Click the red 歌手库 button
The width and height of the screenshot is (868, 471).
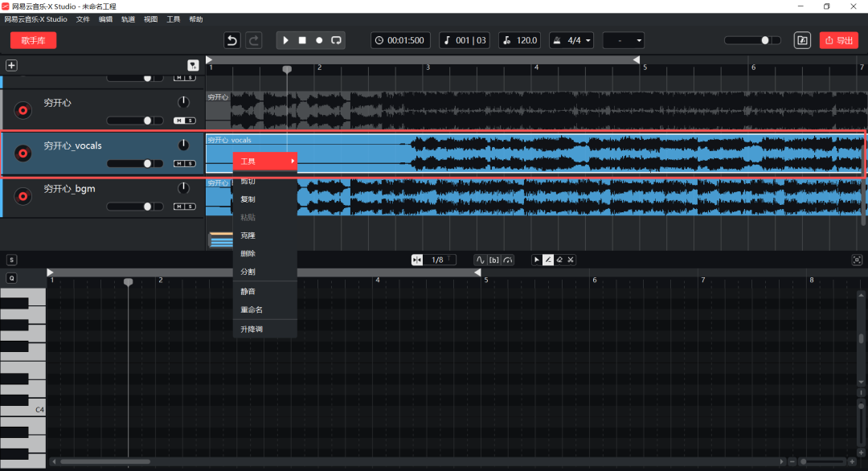33,40
